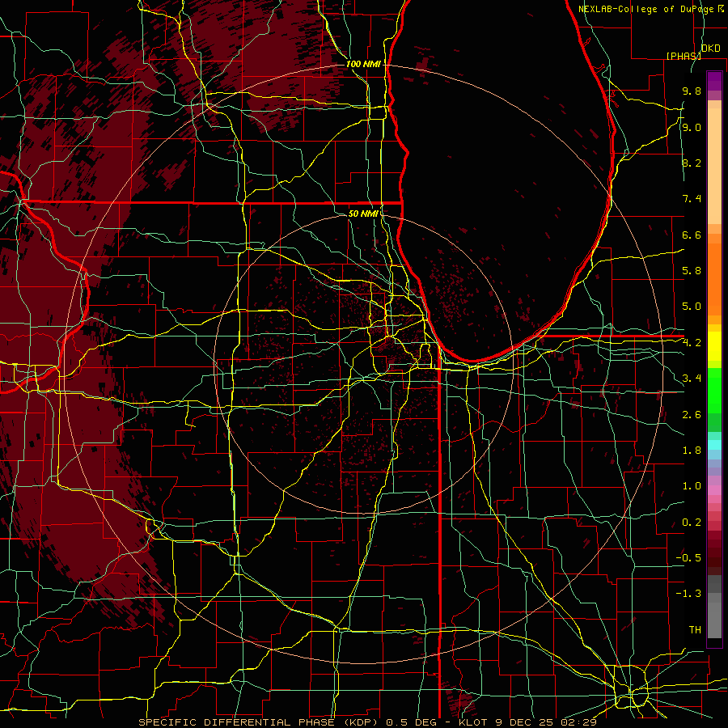The height and width of the screenshot is (728, 728).
Task: Click the 5.0 scale value
Action: (692, 307)
